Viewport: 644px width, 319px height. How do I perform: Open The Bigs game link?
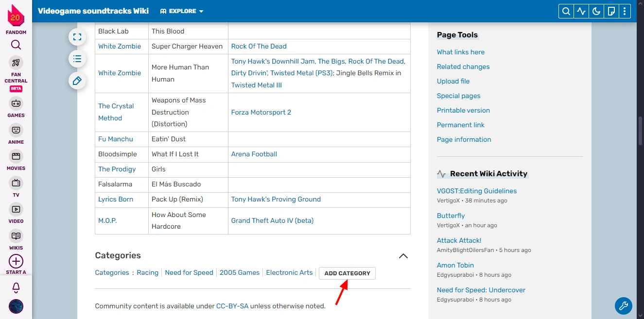point(331,61)
